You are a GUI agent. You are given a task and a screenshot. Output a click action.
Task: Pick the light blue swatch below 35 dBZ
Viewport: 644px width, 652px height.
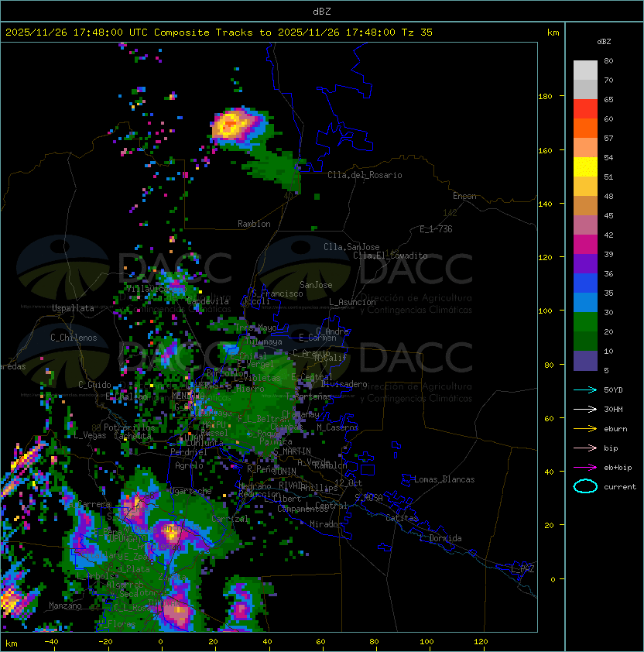(x=585, y=302)
